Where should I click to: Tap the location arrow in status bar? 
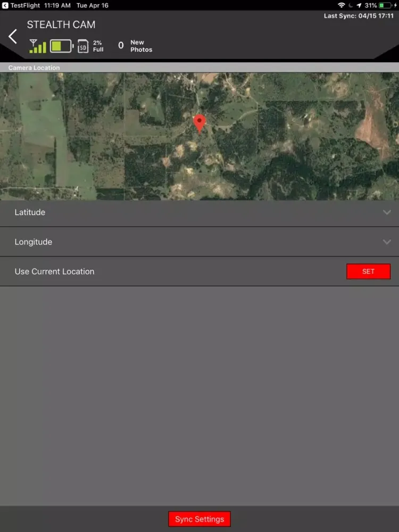coord(359,5)
